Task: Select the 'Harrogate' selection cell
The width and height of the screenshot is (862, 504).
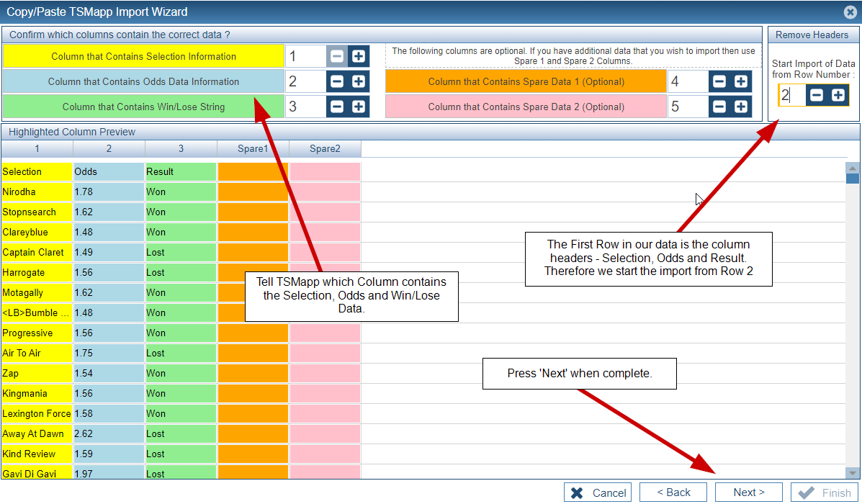Action: (x=37, y=273)
